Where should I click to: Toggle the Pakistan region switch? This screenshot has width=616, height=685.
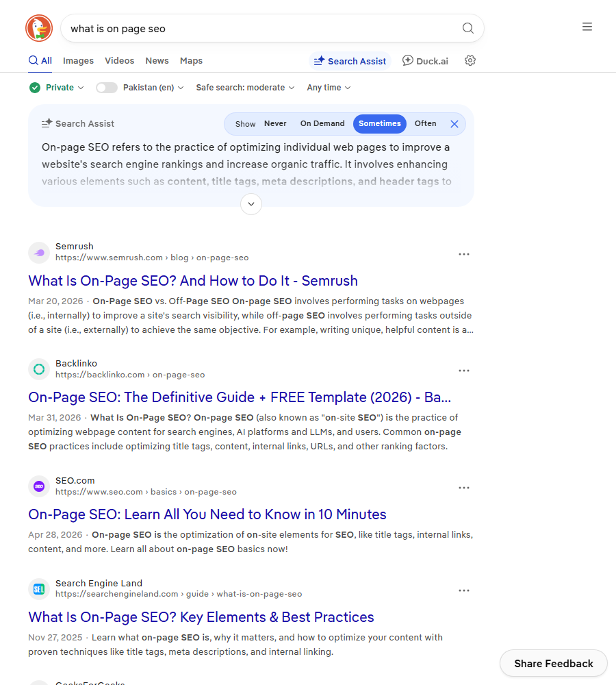pos(107,88)
